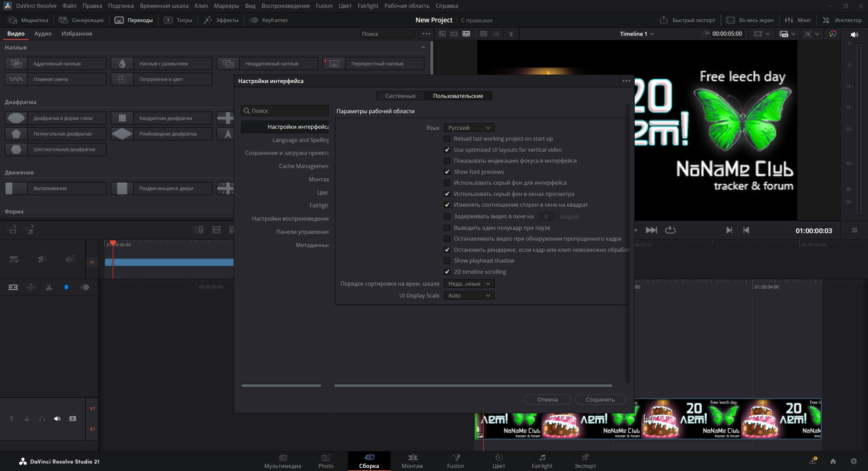Image resolution: width=868 pixels, height=471 pixels.
Task: Click the red playhead on upper timeline
Action: pyautogui.click(x=113, y=243)
